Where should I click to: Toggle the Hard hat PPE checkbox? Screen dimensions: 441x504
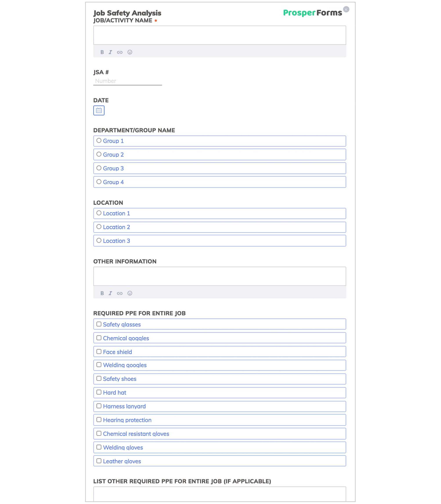[x=98, y=392]
